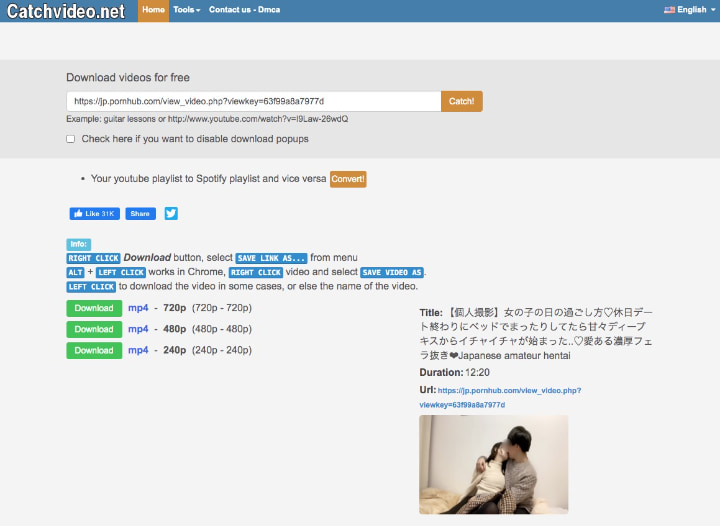
Task: Open the mp4 link for 720p
Action: coord(138,308)
